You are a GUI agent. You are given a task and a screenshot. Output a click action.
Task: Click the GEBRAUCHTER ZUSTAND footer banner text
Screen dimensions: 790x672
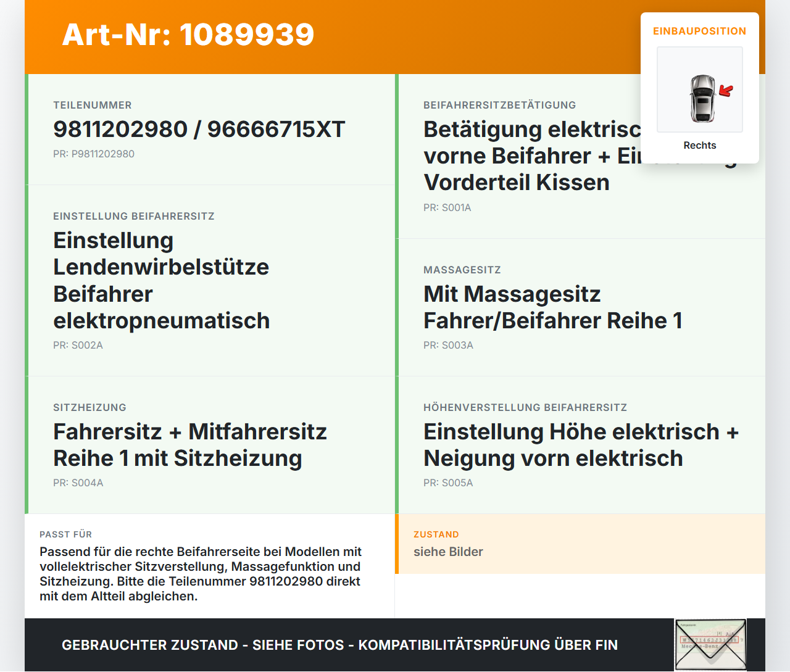[339, 645]
